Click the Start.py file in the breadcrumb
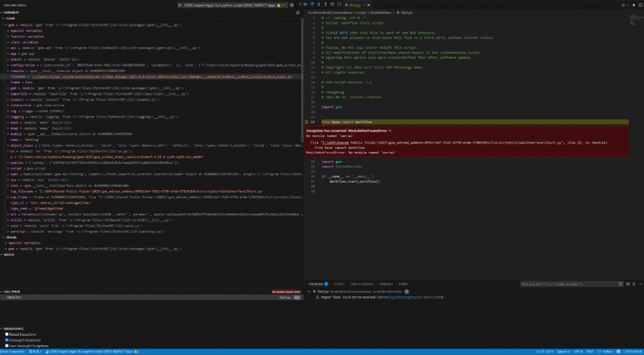Viewport: 644px width, 355px height. (x=406, y=12)
